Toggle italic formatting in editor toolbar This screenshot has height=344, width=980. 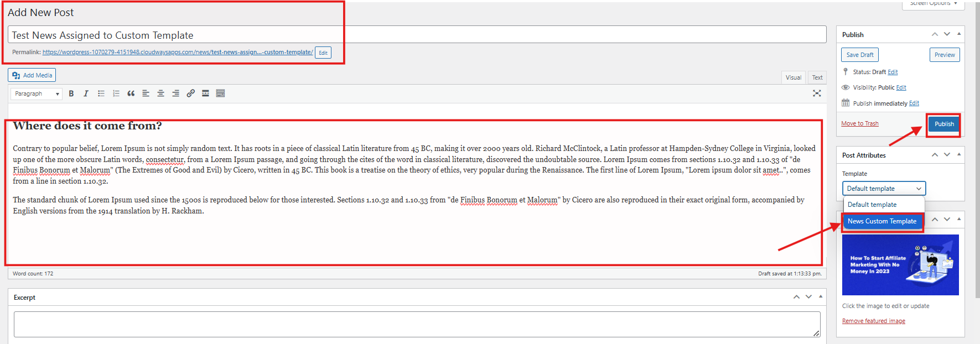coord(86,93)
